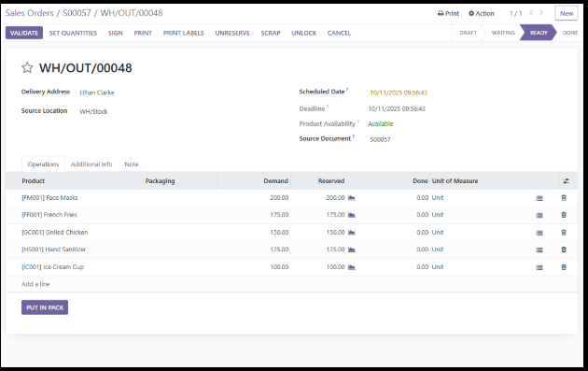Viewport: 588px width, 371px height.
Task: Click the WH/Stock source location field
Action: coord(93,111)
